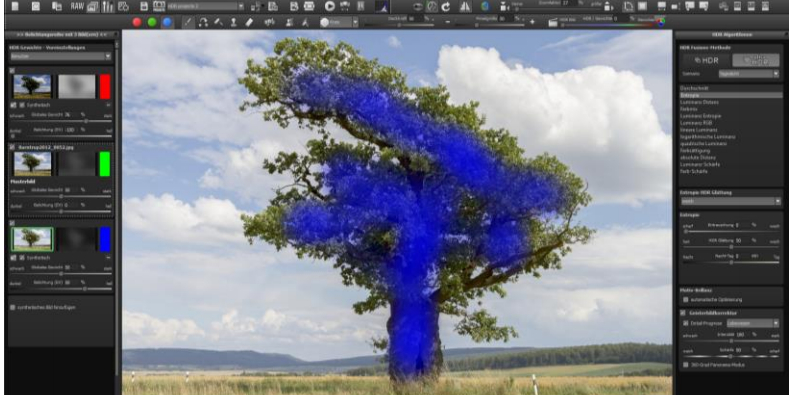
Task: Select the eraser tool icon
Action: tap(249, 22)
